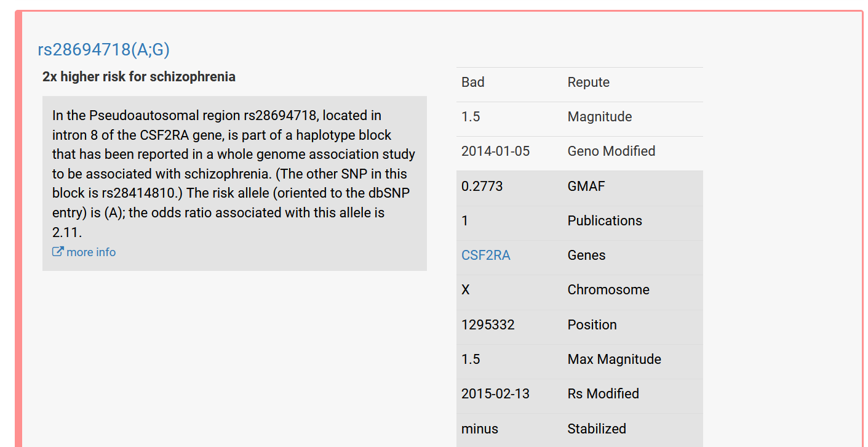Click the "Max Magnitude" label
The width and height of the screenshot is (868, 447).
[x=614, y=360]
